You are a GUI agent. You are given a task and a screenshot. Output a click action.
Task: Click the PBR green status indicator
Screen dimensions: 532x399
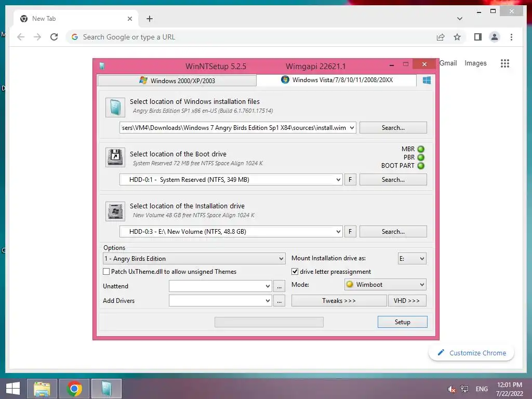pyautogui.click(x=421, y=157)
